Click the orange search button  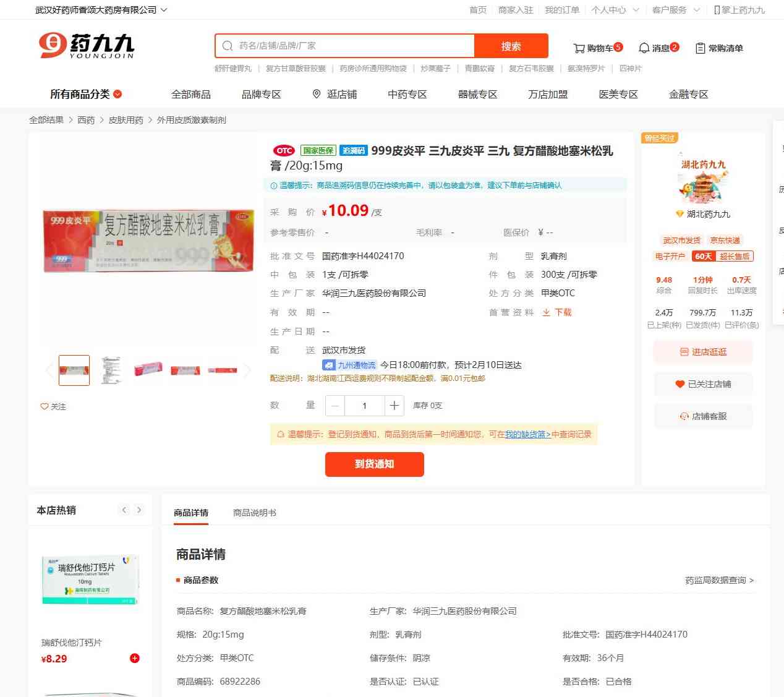(x=511, y=46)
